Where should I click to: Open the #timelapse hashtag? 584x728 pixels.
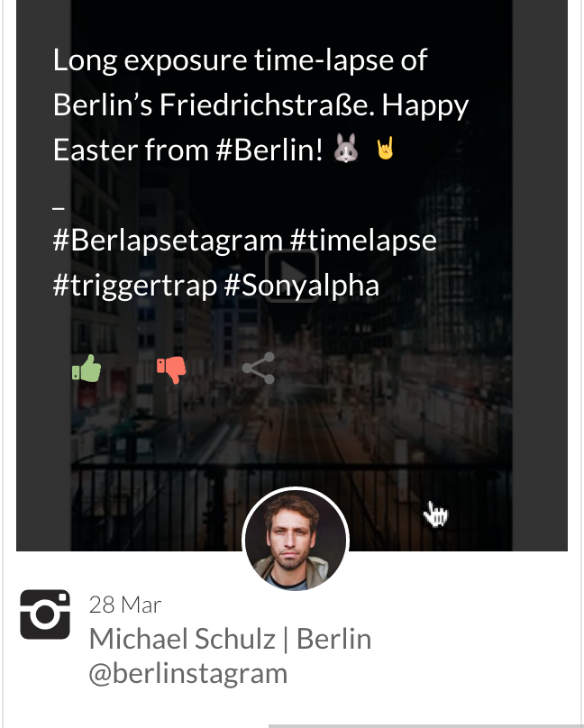click(363, 241)
